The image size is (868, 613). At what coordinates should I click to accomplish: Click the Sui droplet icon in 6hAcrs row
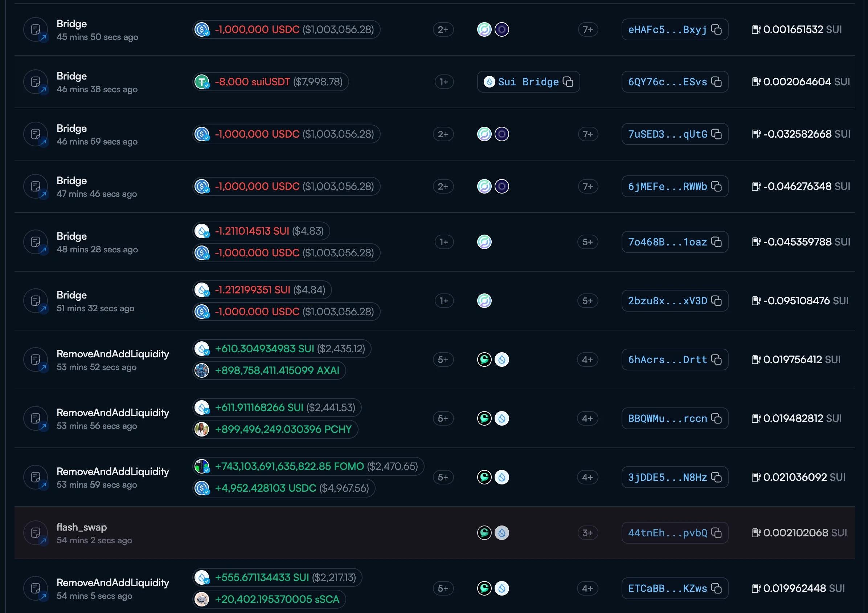coord(502,360)
